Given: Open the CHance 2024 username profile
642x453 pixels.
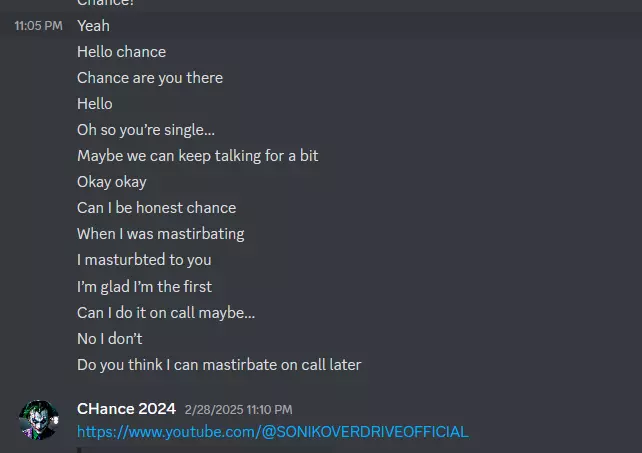Looking at the screenshot, I should coord(126,408).
